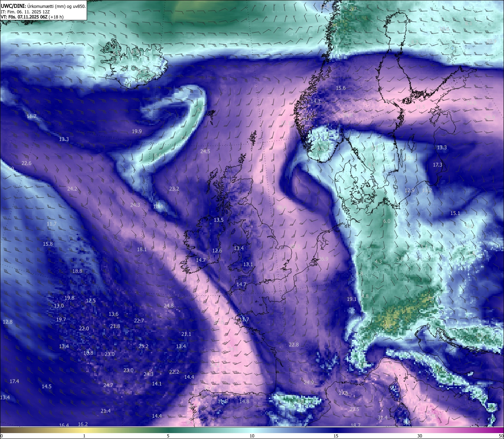The height and width of the screenshot is (439, 504).
Task: Select the 24.7 value label
Action: click(x=108, y=385)
